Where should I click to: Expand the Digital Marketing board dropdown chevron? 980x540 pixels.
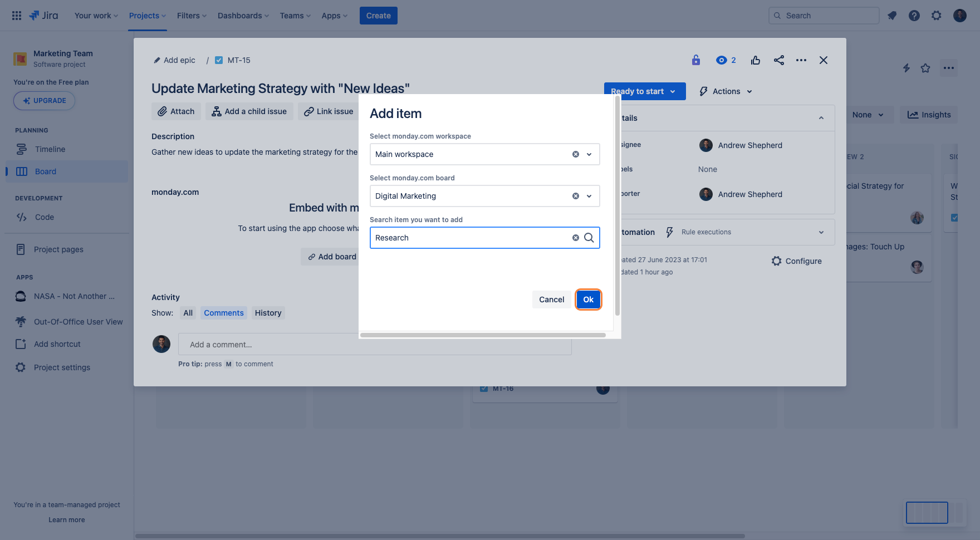589,196
